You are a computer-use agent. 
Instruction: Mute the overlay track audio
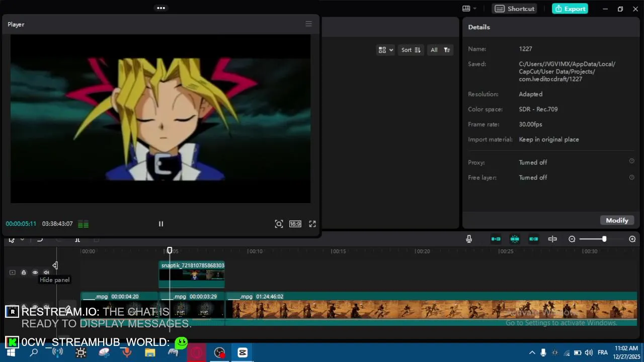pos(46,273)
